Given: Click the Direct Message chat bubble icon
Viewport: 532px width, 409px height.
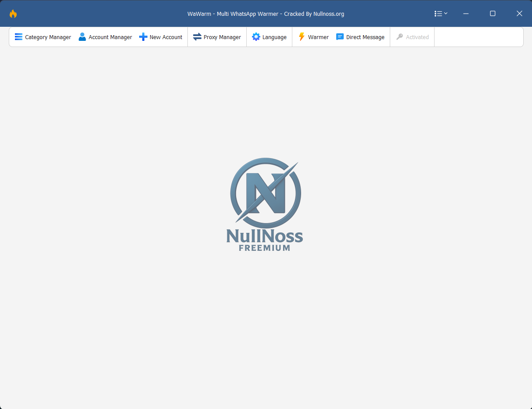Looking at the screenshot, I should (x=340, y=37).
